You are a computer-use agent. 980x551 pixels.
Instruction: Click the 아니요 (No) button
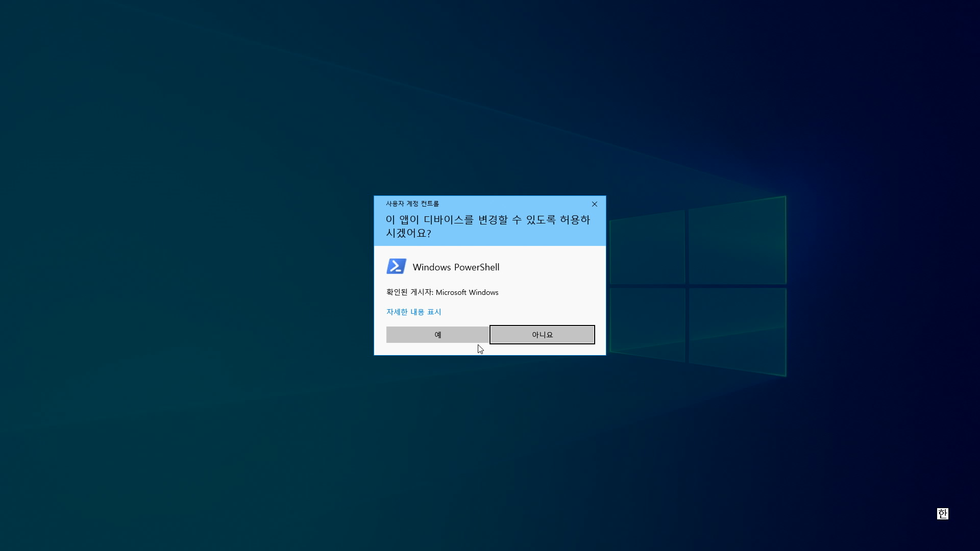[542, 335]
